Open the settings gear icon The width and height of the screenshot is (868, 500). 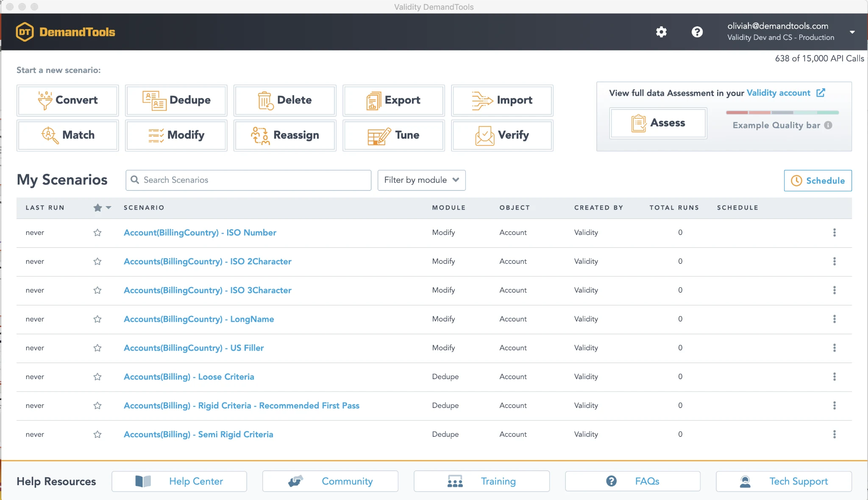[x=661, y=32]
